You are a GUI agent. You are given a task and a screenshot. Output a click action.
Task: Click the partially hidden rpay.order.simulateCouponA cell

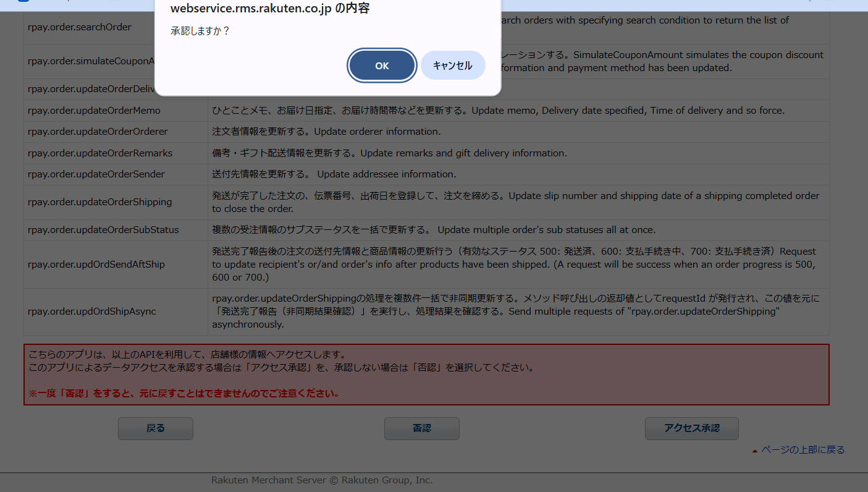(x=90, y=61)
